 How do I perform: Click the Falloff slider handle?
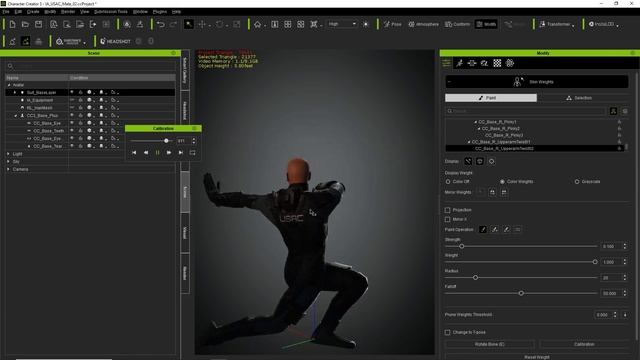coord(521,293)
